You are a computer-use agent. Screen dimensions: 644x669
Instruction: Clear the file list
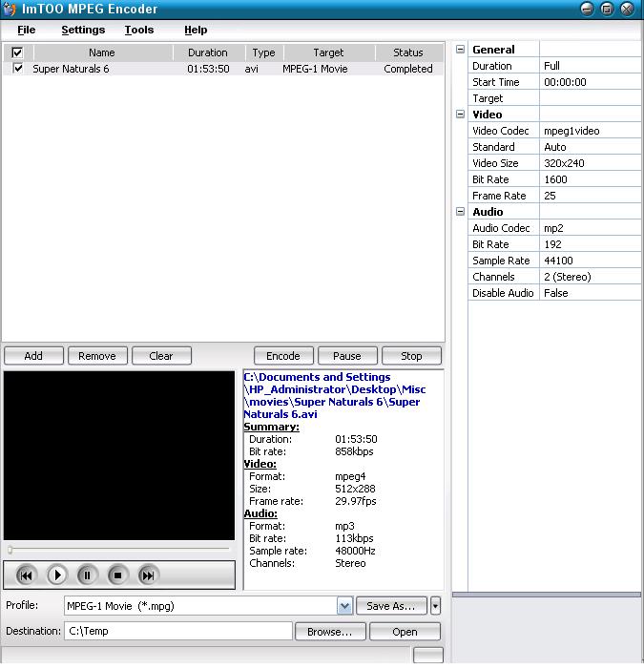pyautogui.click(x=161, y=356)
